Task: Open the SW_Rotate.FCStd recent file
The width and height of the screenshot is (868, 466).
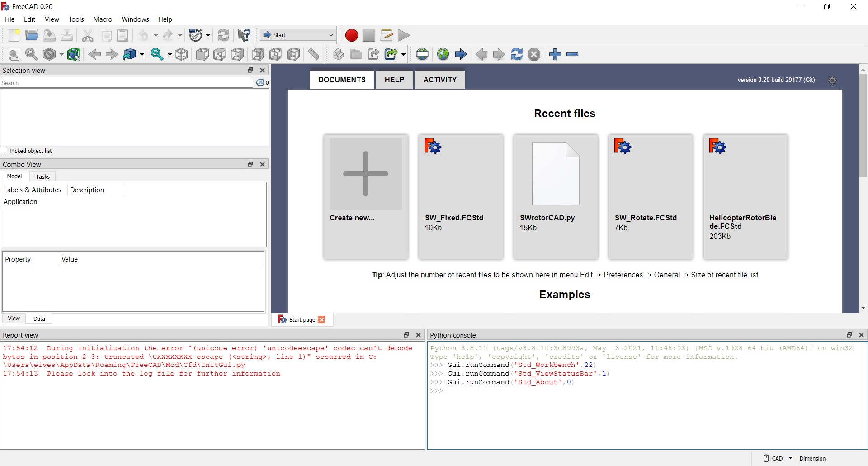Action: 650,197
